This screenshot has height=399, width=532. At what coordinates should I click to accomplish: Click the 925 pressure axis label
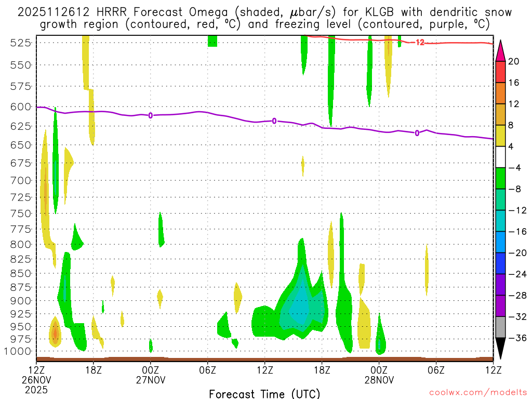[21, 314]
